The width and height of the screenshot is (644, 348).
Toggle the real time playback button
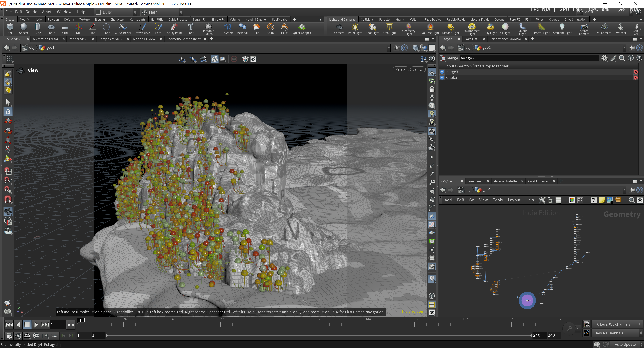pos(36,335)
